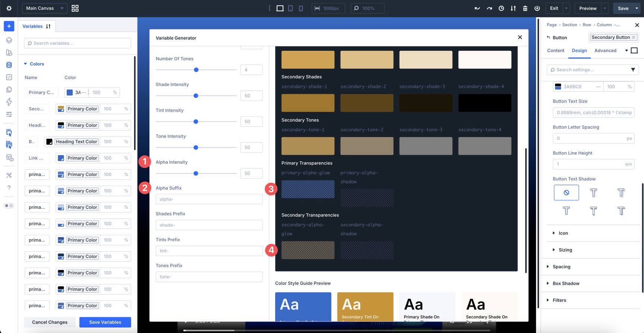This screenshot has height=333, width=644.
Task: Select the primary-alpha-glow swatch
Action: 308,189
